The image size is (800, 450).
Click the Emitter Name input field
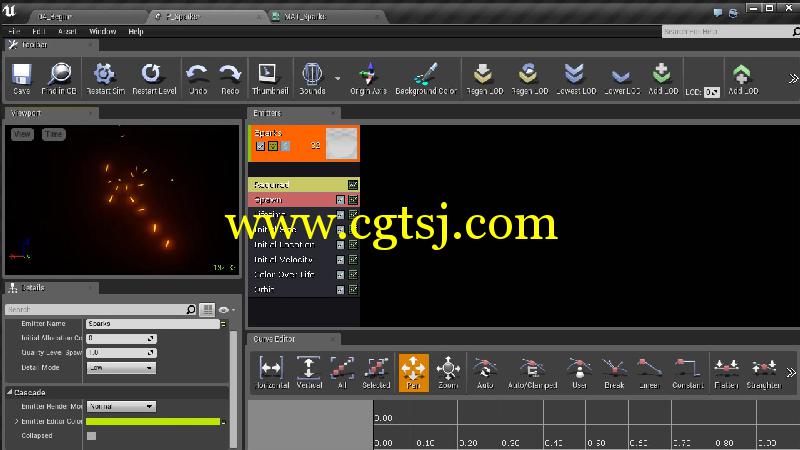pyautogui.click(x=153, y=323)
